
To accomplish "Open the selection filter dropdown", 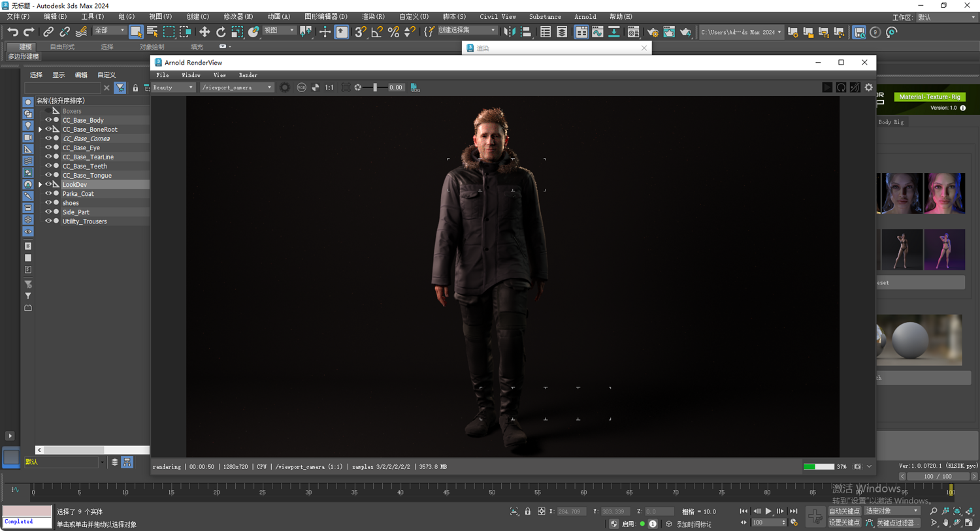I will 109,31.
